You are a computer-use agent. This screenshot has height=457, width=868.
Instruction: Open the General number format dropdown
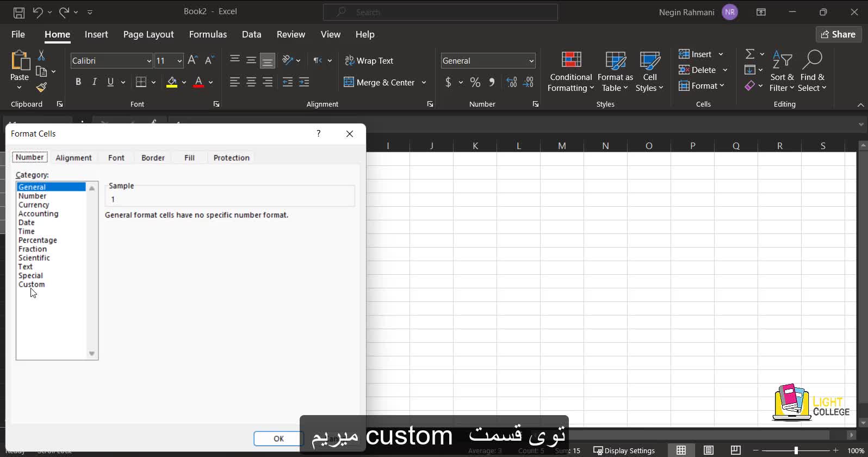pyautogui.click(x=531, y=61)
